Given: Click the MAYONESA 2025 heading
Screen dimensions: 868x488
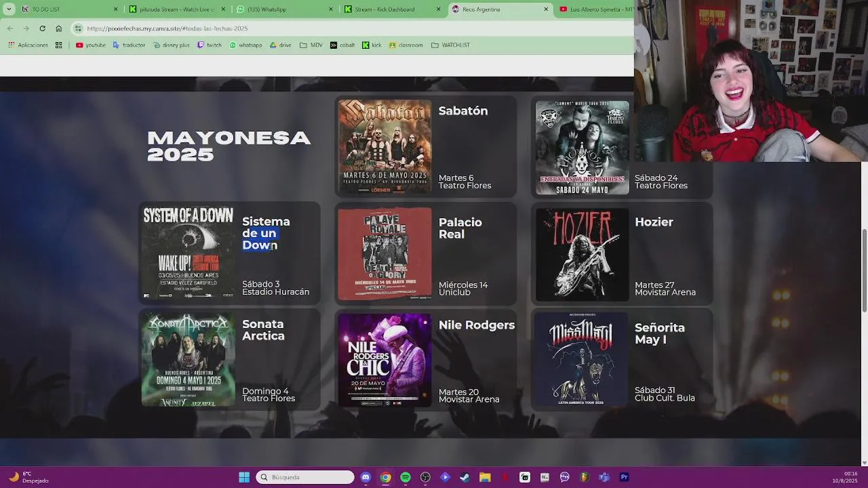Looking at the screenshot, I should coord(229,146).
